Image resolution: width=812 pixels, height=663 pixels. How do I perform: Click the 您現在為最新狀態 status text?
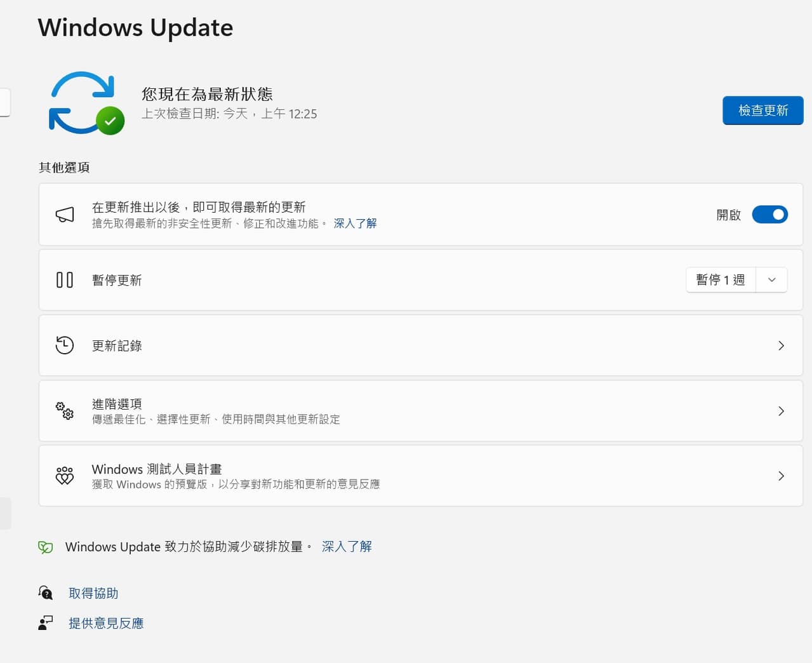tap(207, 94)
